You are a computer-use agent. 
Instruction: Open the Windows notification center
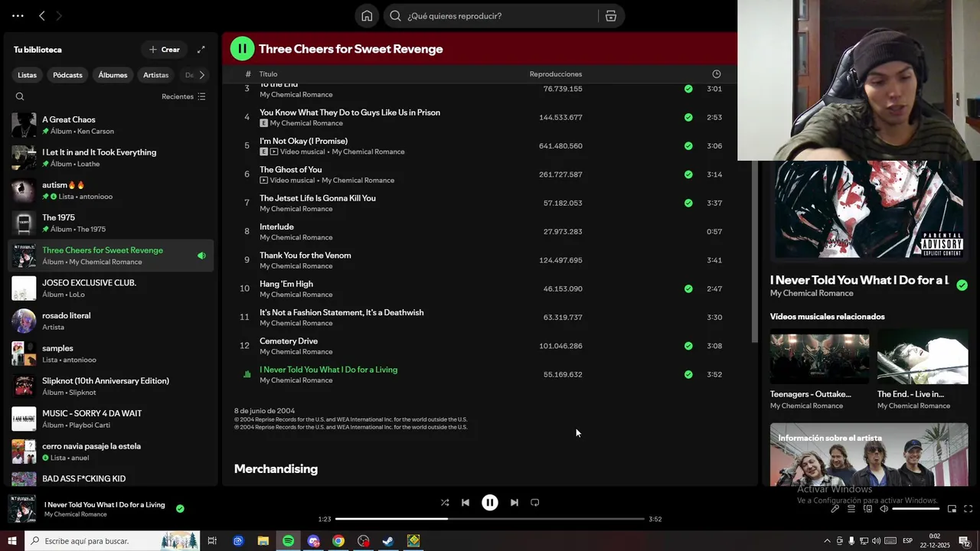[x=964, y=541]
